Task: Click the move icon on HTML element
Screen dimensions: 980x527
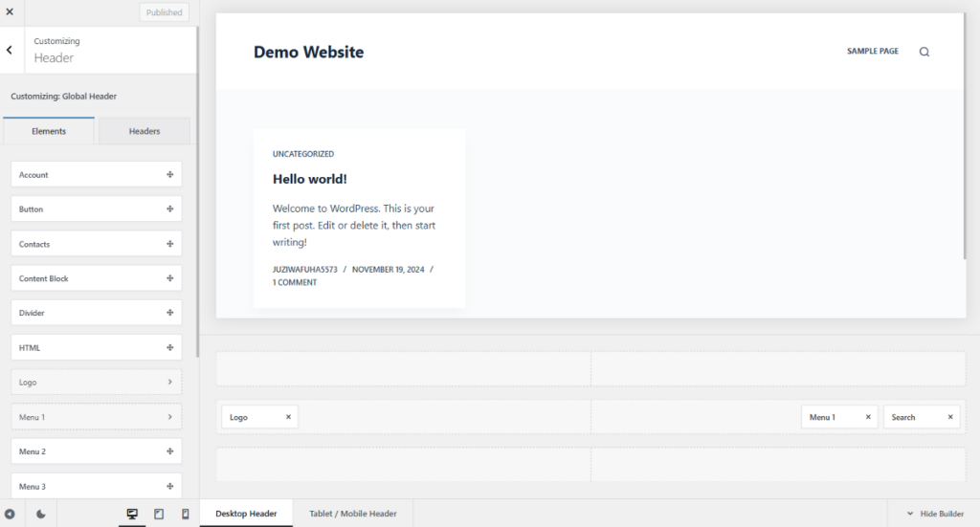Action: click(x=170, y=348)
